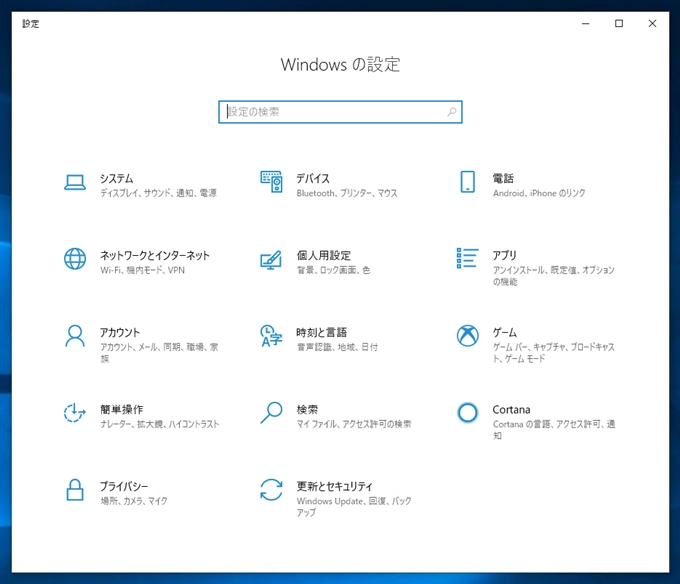Click the 個人用設定 paintbrush icon
Image resolution: width=680 pixels, height=584 pixels.
click(271, 260)
